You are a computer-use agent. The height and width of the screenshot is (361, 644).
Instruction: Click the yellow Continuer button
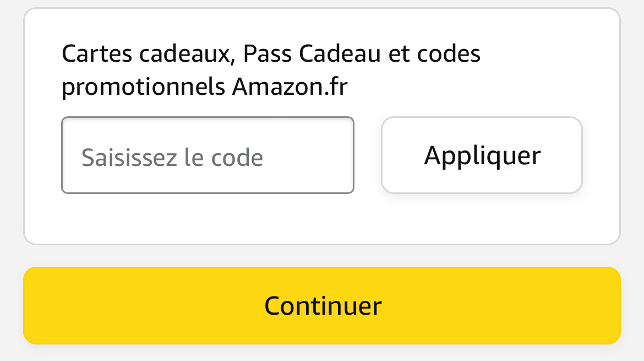(x=322, y=306)
